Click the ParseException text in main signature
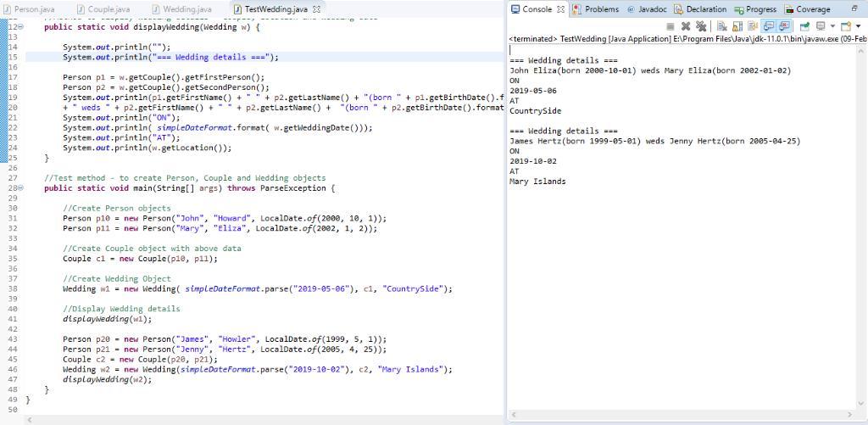The height and width of the screenshot is (425, 868). tap(292, 187)
